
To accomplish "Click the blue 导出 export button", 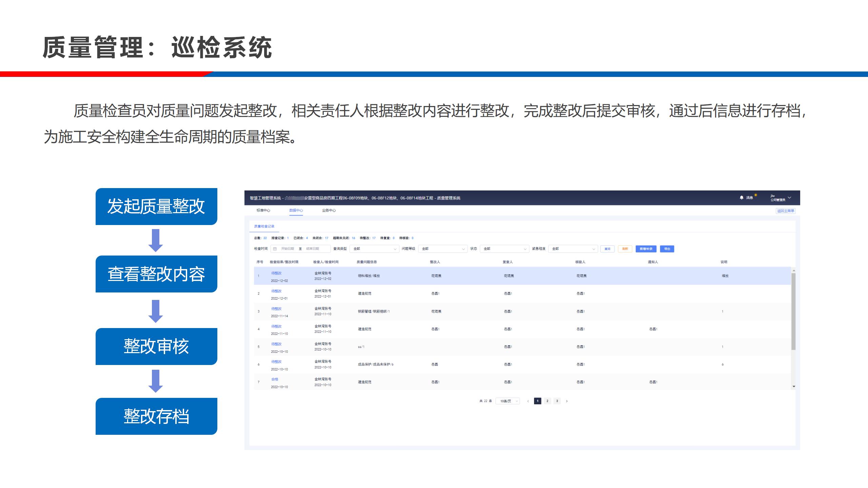I will pos(667,249).
